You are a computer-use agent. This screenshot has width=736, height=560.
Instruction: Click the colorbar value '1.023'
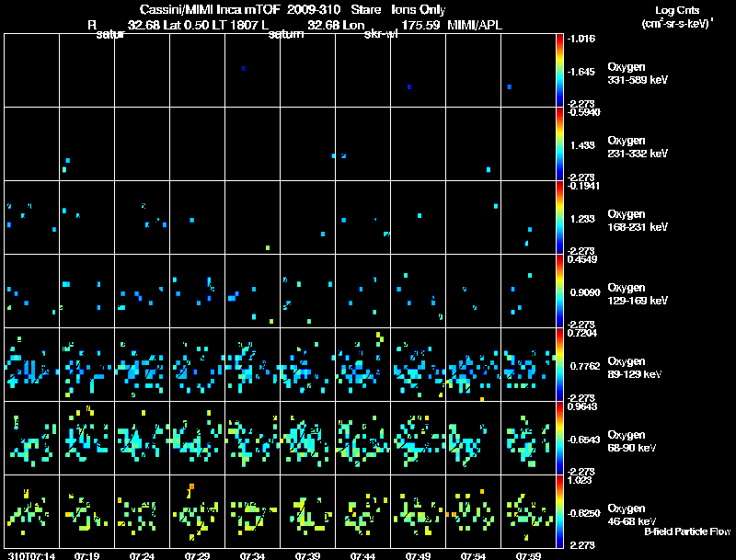(580, 480)
